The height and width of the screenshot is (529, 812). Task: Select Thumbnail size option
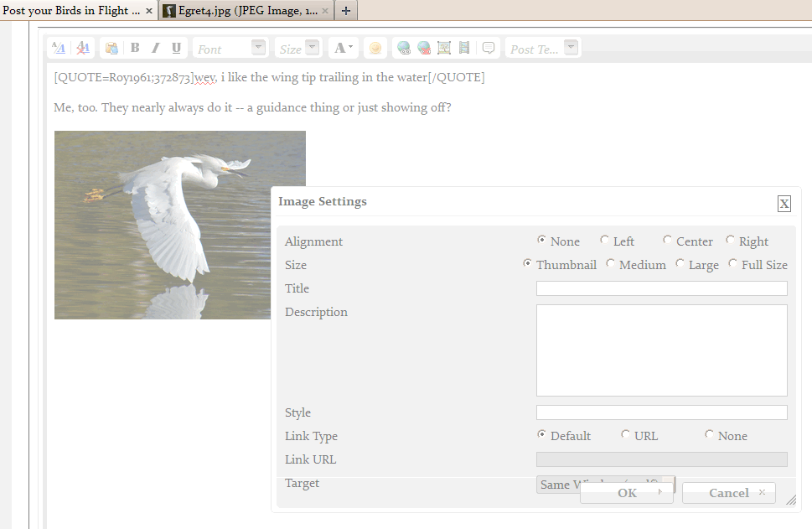[527, 263]
